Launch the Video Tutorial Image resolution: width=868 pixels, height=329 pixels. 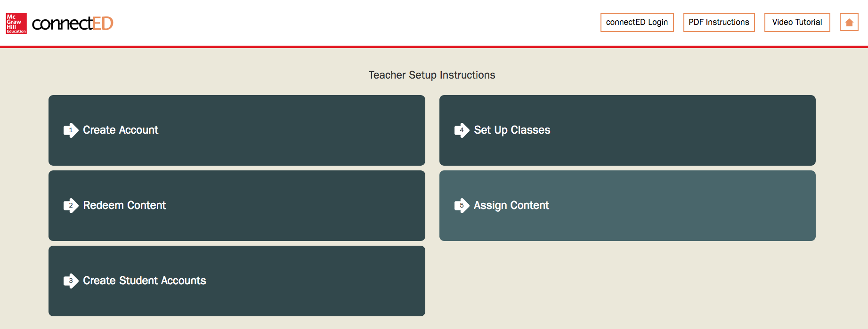pos(797,23)
